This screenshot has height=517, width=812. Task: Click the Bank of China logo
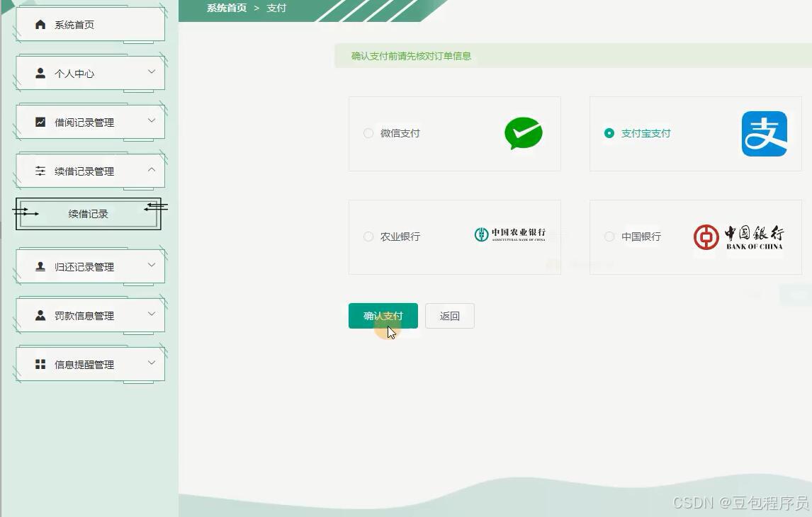coord(740,237)
